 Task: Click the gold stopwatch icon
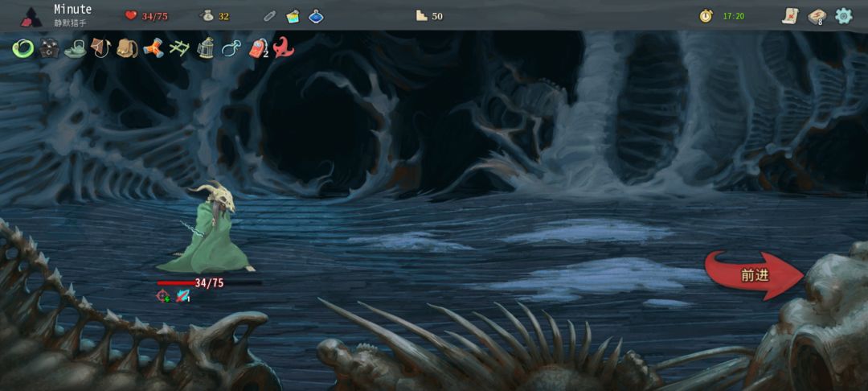pos(706,16)
